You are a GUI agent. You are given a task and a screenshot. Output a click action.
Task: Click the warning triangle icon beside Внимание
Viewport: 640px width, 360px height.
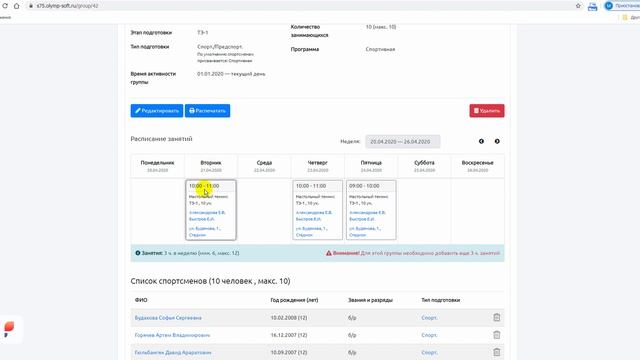pyautogui.click(x=329, y=253)
